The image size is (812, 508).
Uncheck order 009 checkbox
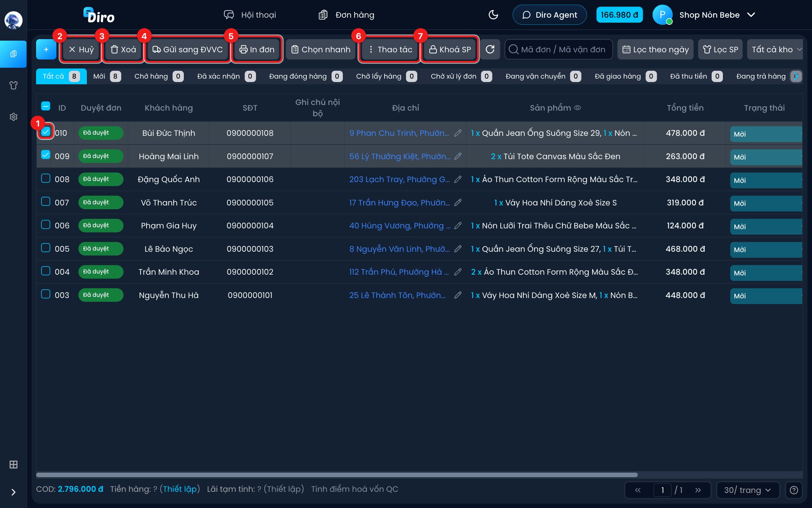click(x=45, y=155)
